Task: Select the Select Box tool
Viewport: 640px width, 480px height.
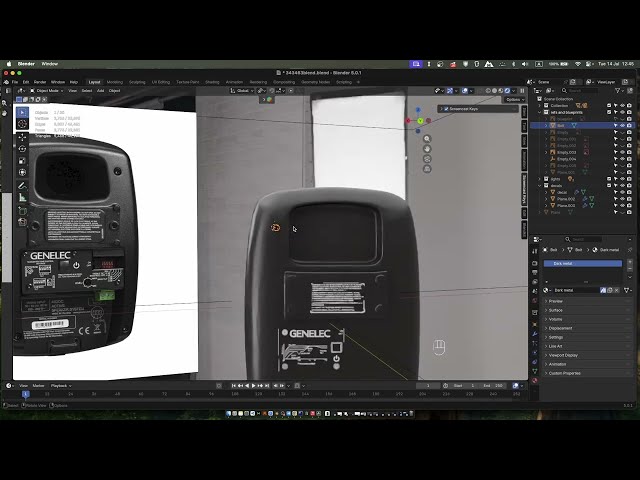Action: pyautogui.click(x=22, y=112)
